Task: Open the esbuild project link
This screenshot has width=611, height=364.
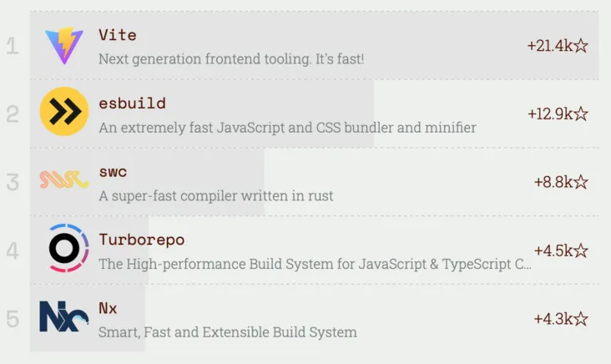Action: click(x=132, y=104)
